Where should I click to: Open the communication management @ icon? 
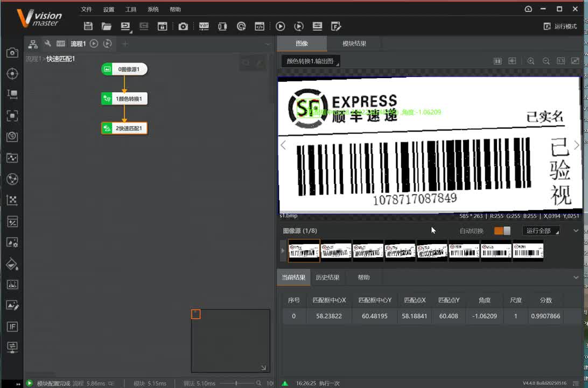click(x=241, y=26)
